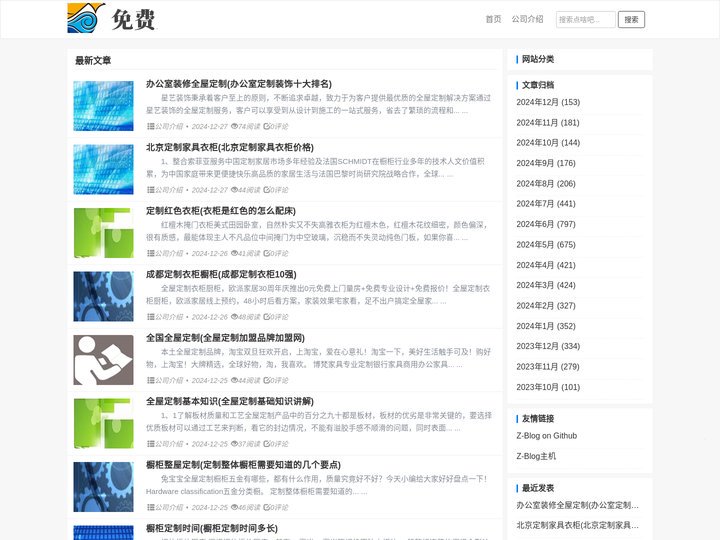Open recent post 办公室装修全屋定制 in sidebar
Viewport: 720px width, 540px height.
click(577, 505)
